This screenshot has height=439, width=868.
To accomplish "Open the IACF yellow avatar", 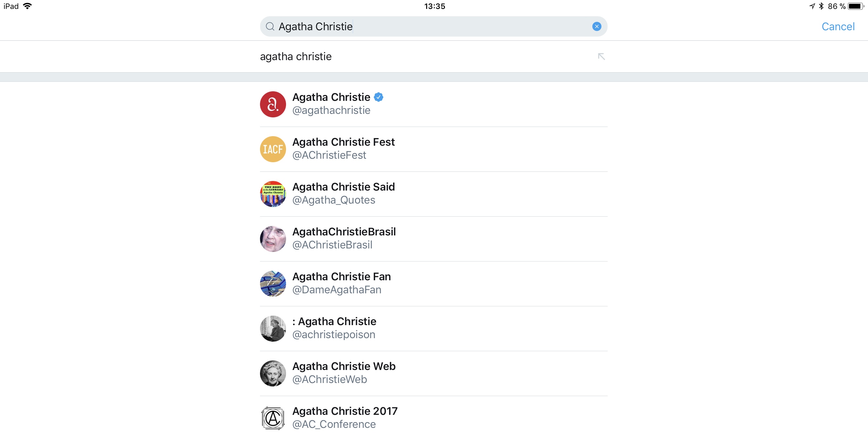I will (x=273, y=149).
